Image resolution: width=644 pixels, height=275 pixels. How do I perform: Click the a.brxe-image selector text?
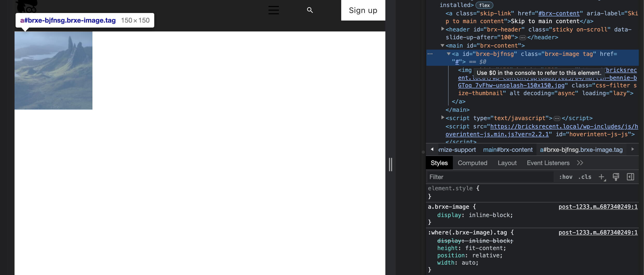point(448,207)
